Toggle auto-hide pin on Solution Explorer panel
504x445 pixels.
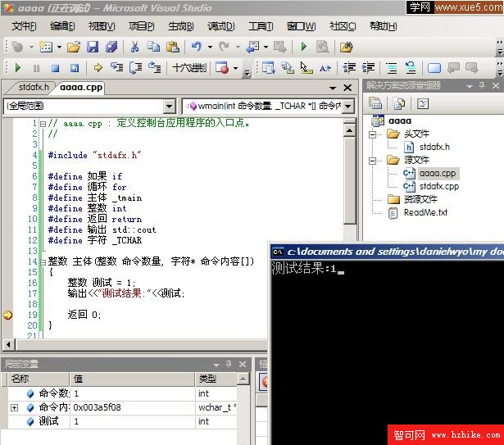click(x=483, y=85)
